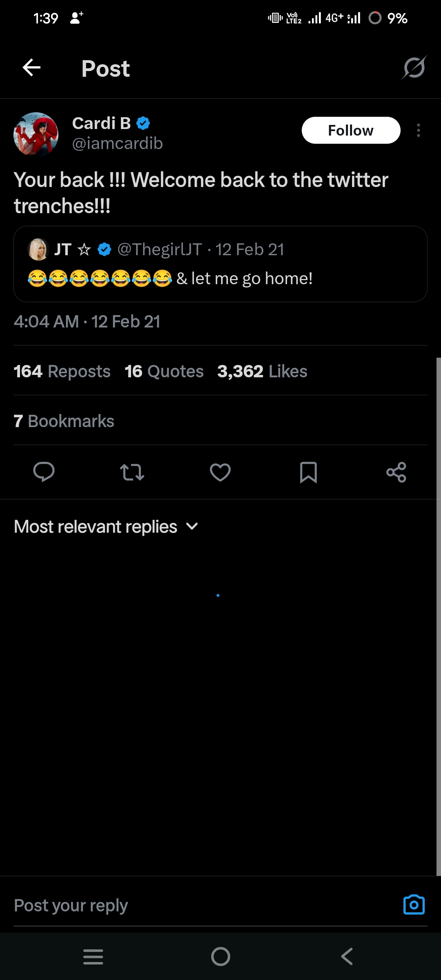
Task: View the 164 Reposts list
Action: pyautogui.click(x=62, y=371)
